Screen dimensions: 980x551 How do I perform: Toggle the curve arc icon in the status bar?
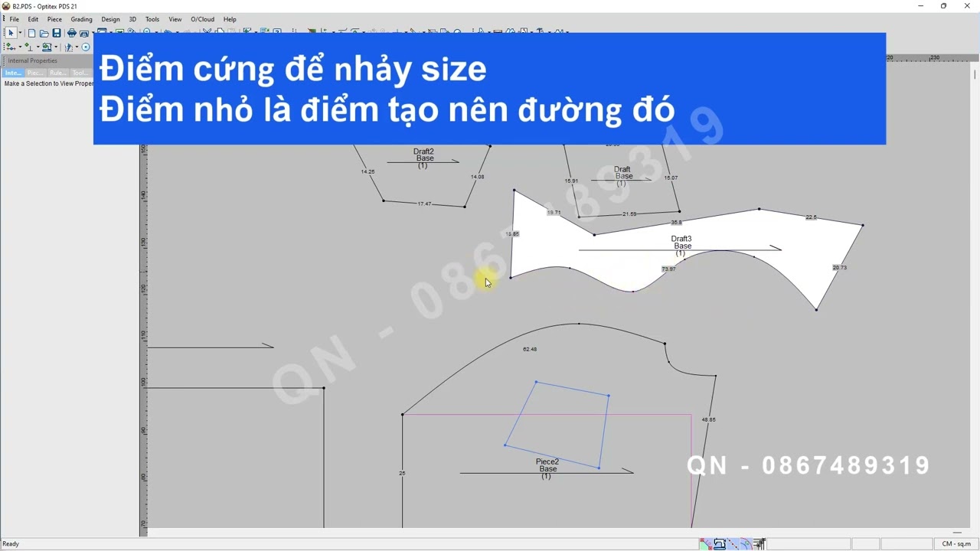tap(746, 544)
